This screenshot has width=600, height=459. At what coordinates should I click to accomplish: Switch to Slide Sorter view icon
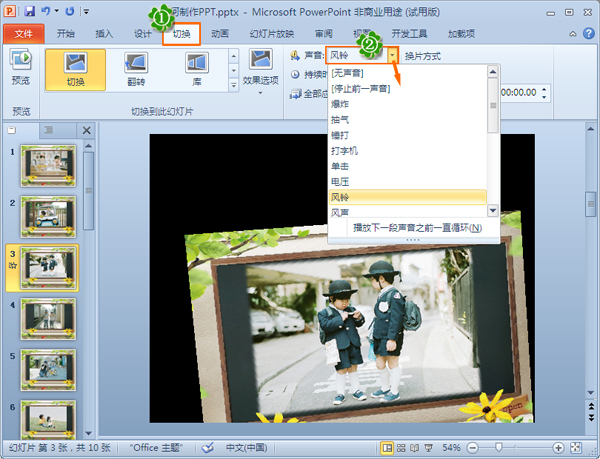point(401,448)
